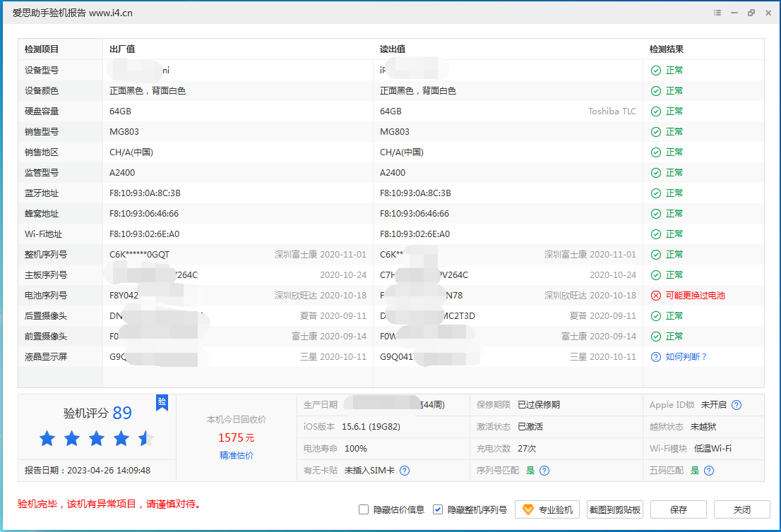The height and width of the screenshot is (532, 781).
Task: Click the 保存 button
Action: [x=679, y=509]
